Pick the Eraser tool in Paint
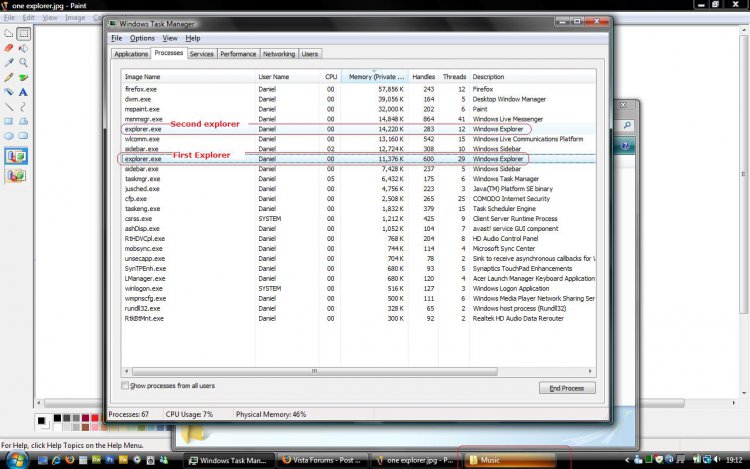Viewport: 750px width, 469px height. pyautogui.click(x=9, y=48)
